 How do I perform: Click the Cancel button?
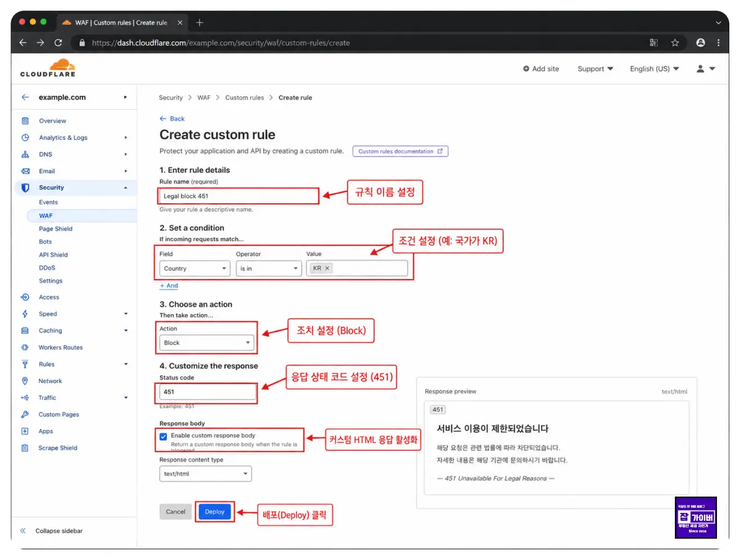click(176, 512)
